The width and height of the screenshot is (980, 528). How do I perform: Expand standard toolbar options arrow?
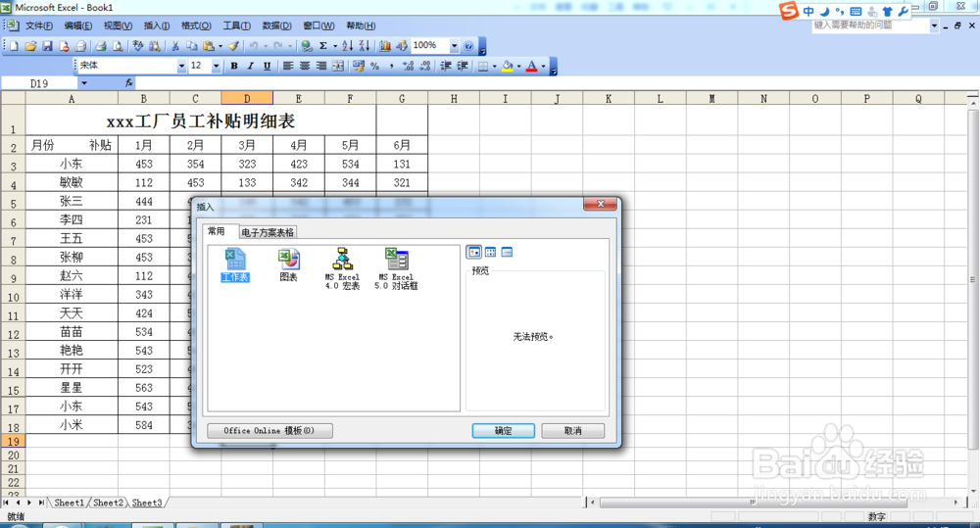pyautogui.click(x=482, y=47)
